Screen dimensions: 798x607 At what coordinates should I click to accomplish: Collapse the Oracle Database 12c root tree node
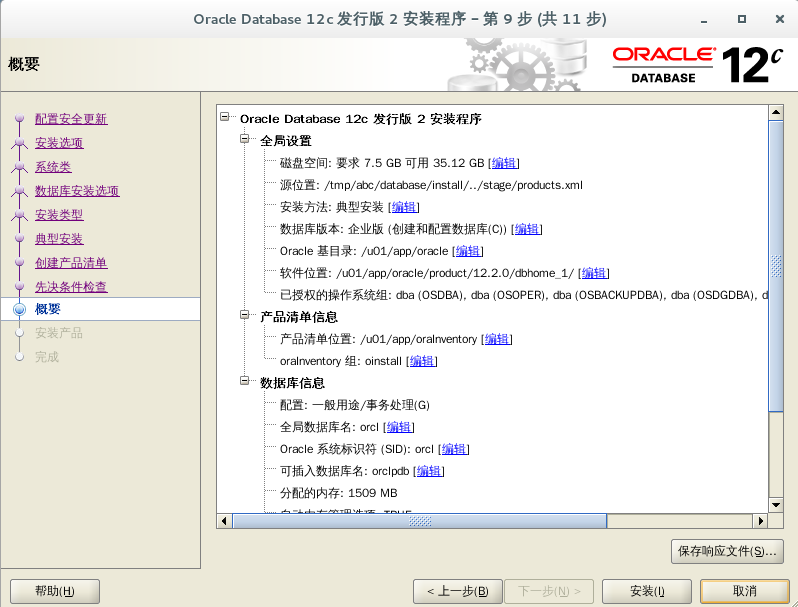(x=224, y=117)
